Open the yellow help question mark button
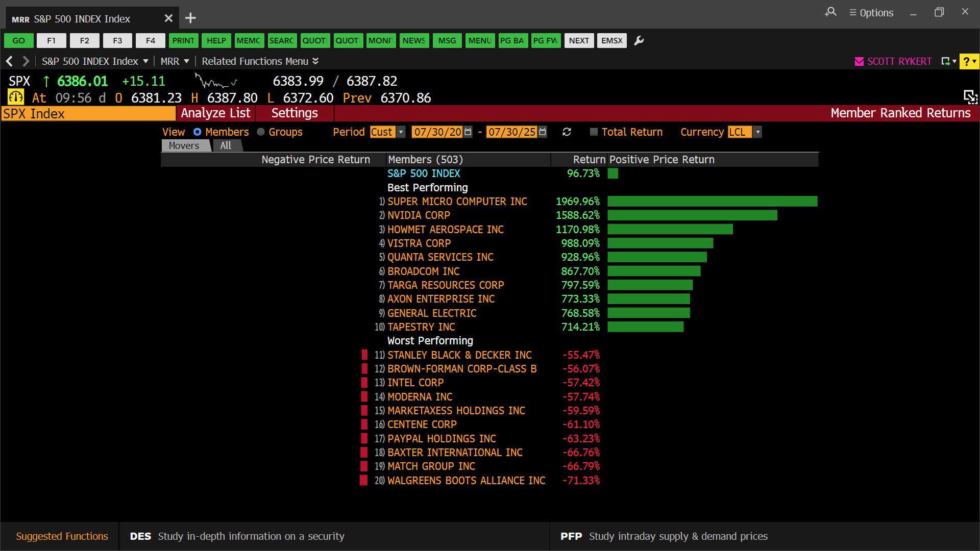The height and width of the screenshot is (551, 980). (x=966, y=61)
